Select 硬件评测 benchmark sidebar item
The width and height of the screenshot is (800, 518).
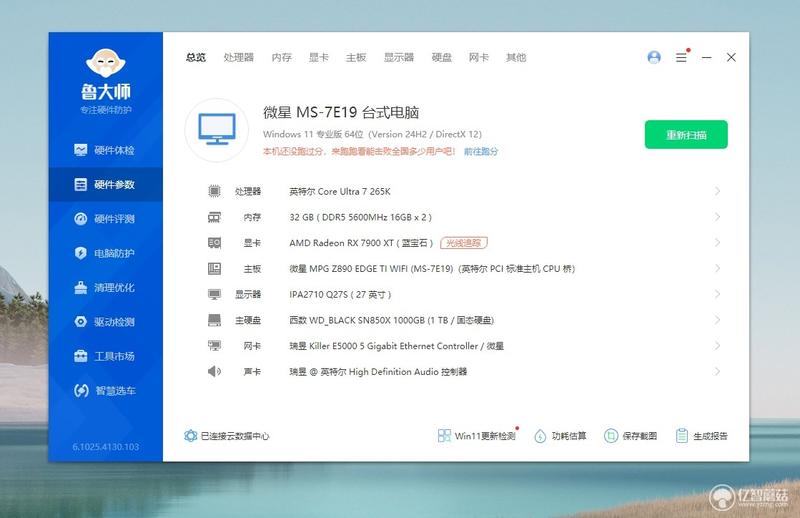pyautogui.click(x=104, y=219)
